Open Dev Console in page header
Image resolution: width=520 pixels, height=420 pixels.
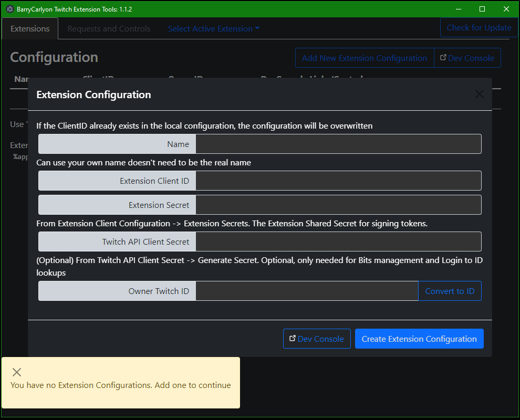click(467, 58)
